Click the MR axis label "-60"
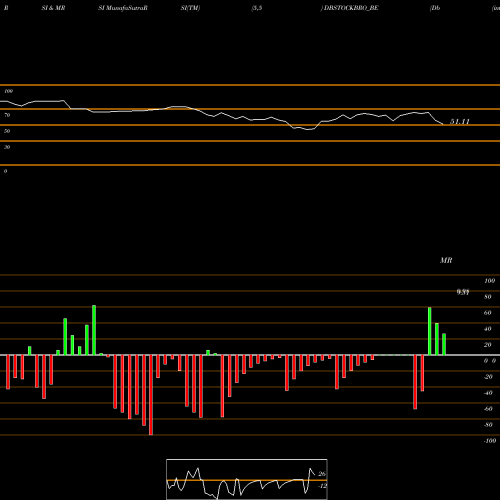Screen dimensions: 500x500 pyautogui.click(x=488, y=409)
